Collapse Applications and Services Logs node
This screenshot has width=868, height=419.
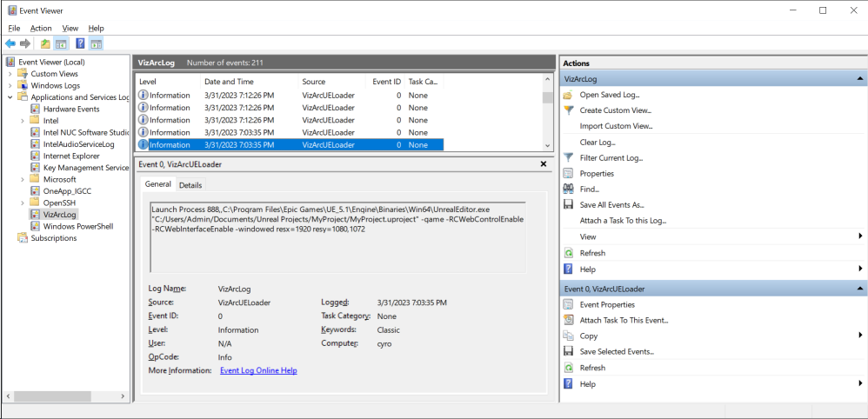click(x=10, y=97)
